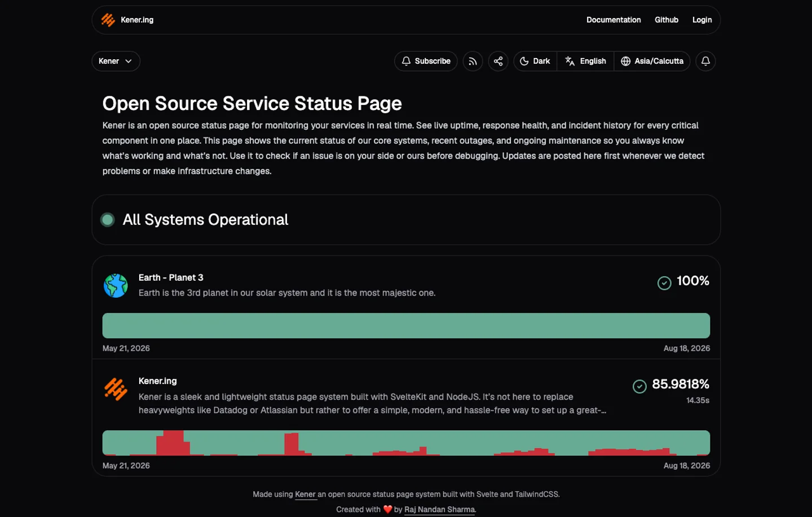Image resolution: width=812 pixels, height=517 pixels.
Task: Click the Kener.ing monitor's May 21, 2026 date
Action: (x=126, y=466)
